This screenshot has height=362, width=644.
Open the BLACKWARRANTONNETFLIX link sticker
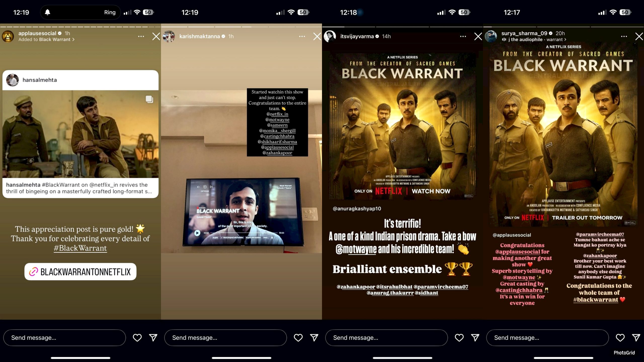80,271
